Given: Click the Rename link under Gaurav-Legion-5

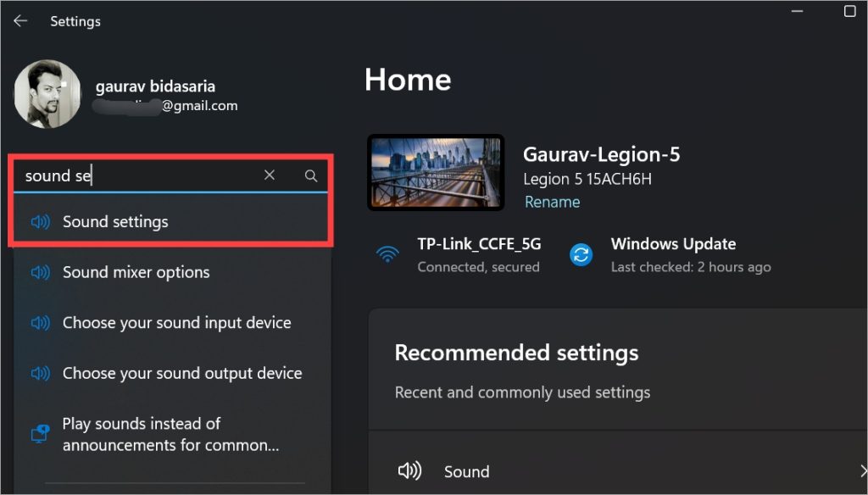Looking at the screenshot, I should [x=552, y=202].
